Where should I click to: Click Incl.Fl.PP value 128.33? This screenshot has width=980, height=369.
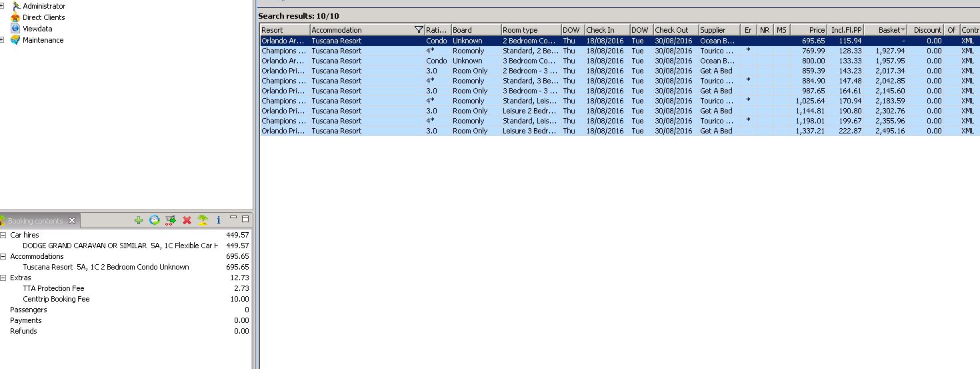coord(850,51)
